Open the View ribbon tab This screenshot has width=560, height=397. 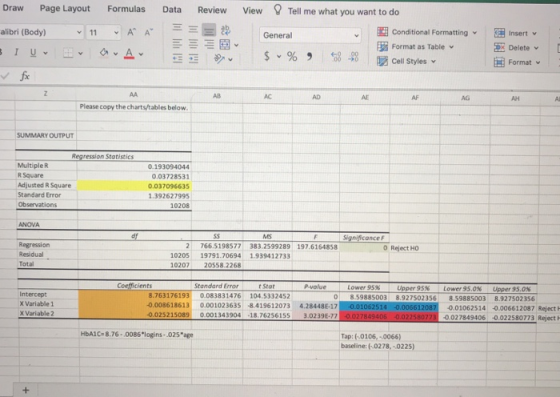[252, 11]
